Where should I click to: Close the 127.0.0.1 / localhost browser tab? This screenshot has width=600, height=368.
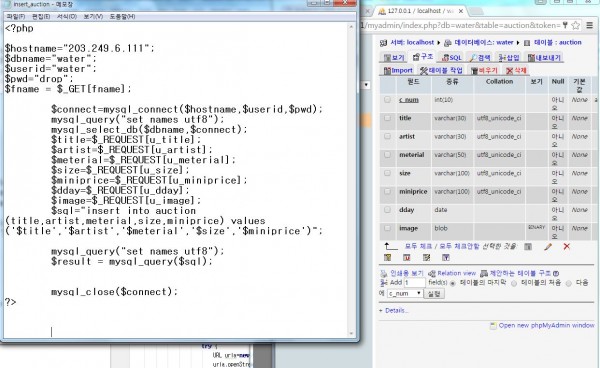[461, 11]
